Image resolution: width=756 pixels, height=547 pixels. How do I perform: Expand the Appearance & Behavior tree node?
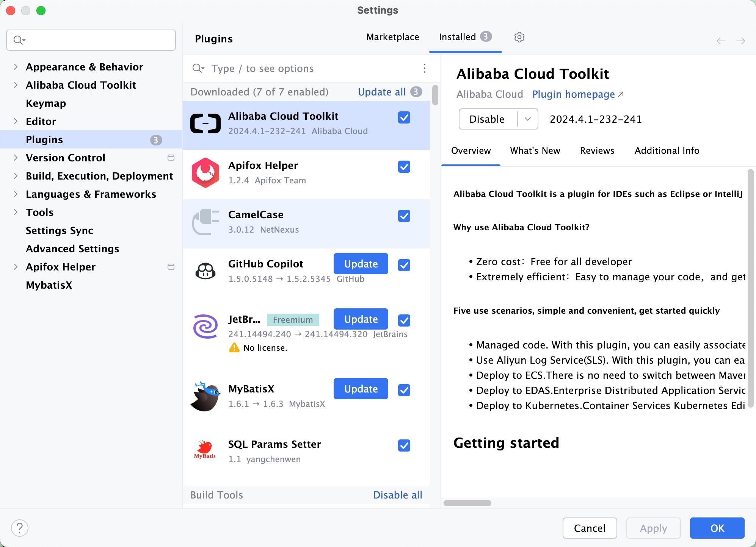click(x=16, y=67)
